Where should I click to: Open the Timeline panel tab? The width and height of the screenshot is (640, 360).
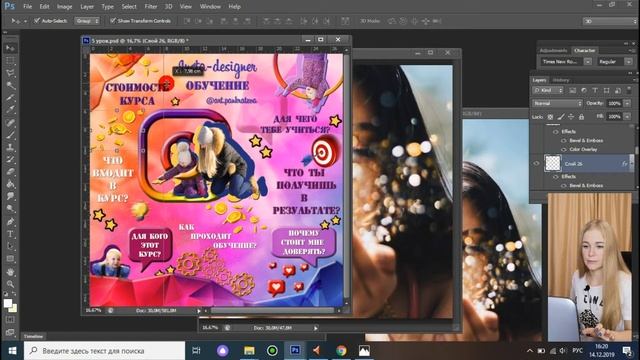33,336
